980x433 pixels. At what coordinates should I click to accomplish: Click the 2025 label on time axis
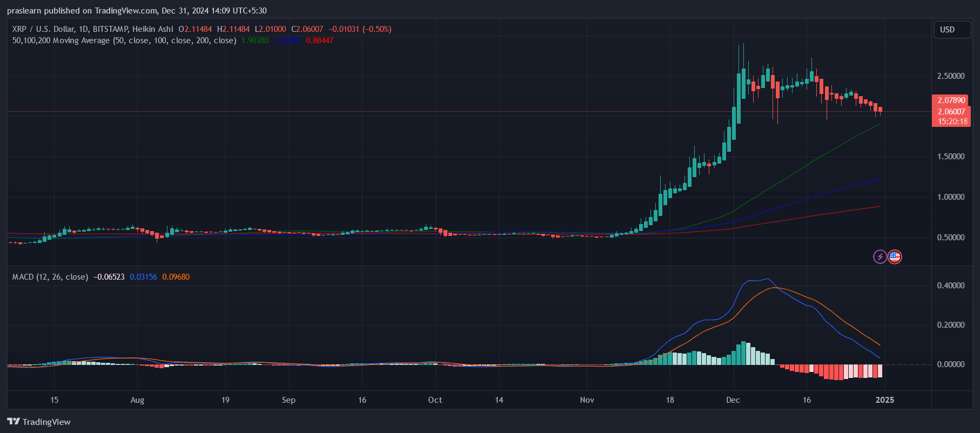coord(885,400)
